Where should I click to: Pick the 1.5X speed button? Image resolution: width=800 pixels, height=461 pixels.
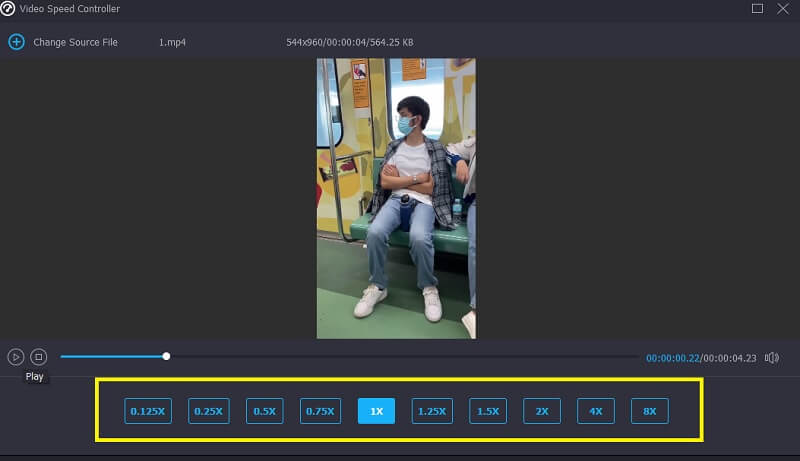488,411
